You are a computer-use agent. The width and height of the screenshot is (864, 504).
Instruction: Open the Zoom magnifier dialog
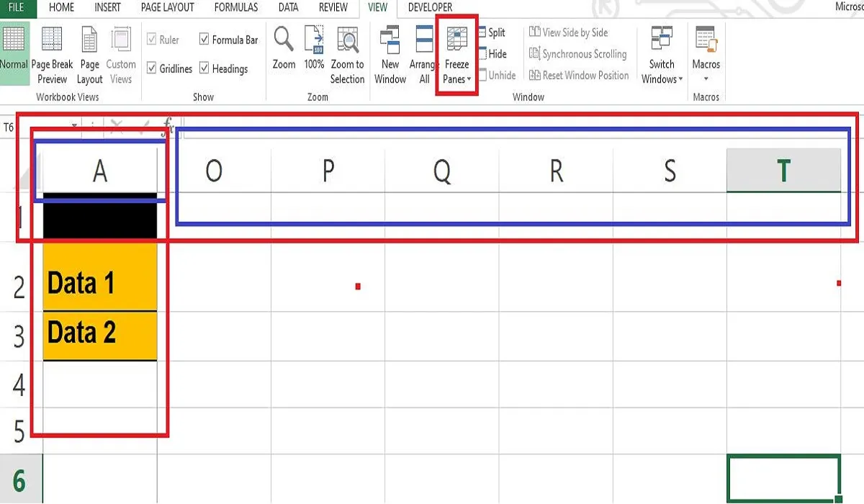(284, 49)
